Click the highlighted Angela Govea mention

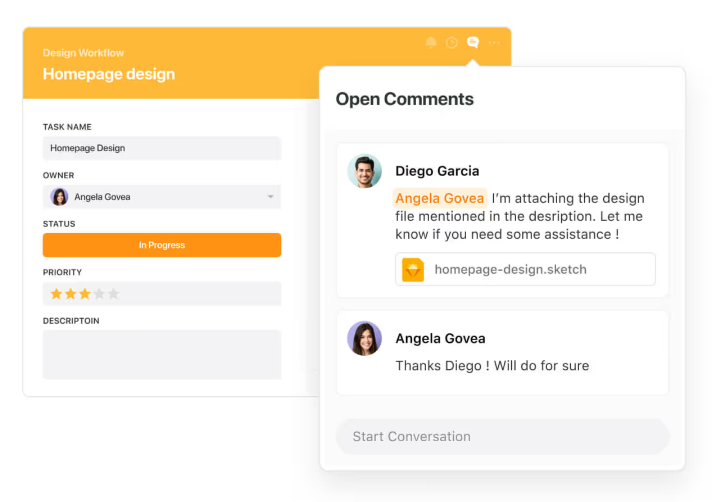coord(439,198)
